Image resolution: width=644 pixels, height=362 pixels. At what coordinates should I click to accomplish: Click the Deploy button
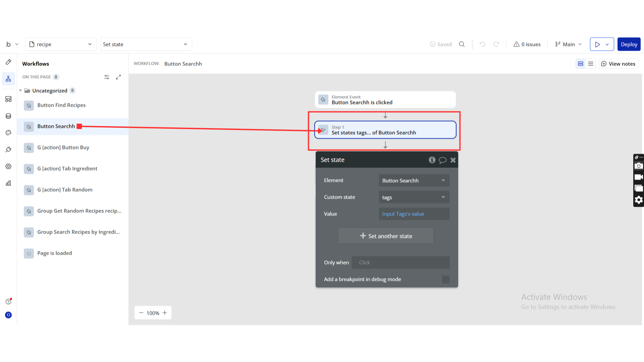629,44
